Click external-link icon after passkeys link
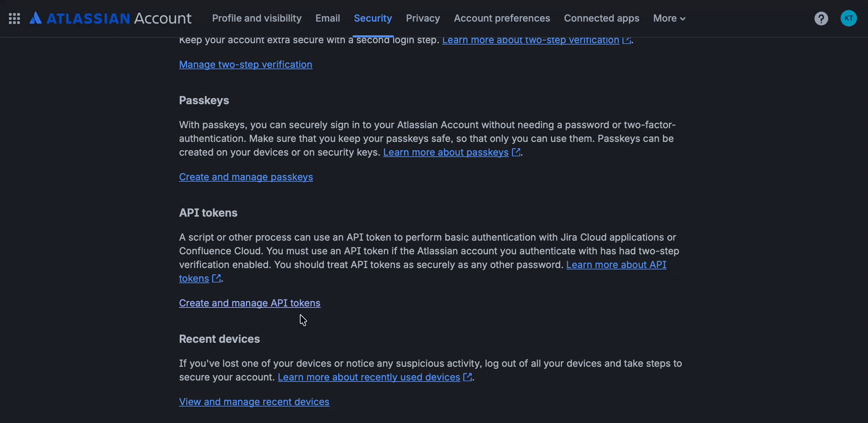 click(x=516, y=152)
